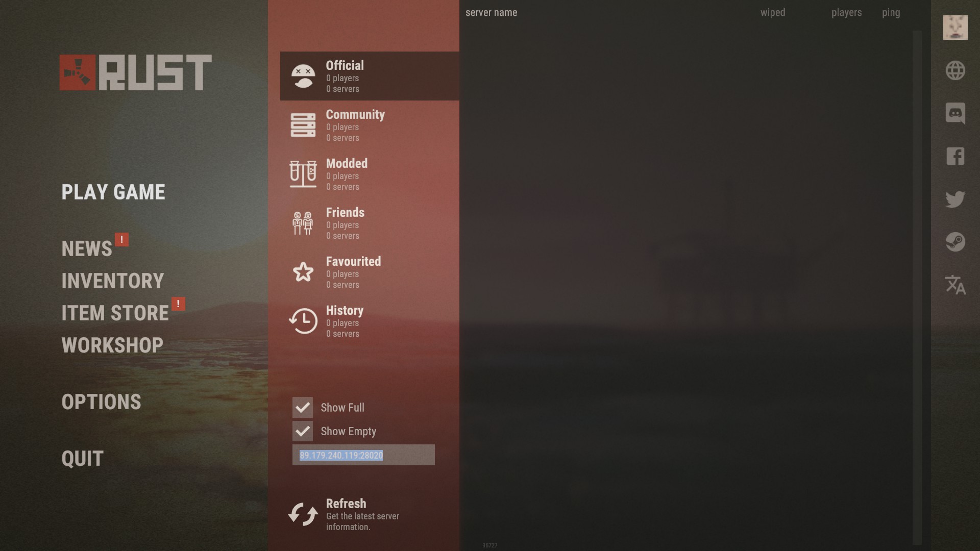Click the globe website icon
This screenshot has height=551, width=980.
click(x=955, y=70)
